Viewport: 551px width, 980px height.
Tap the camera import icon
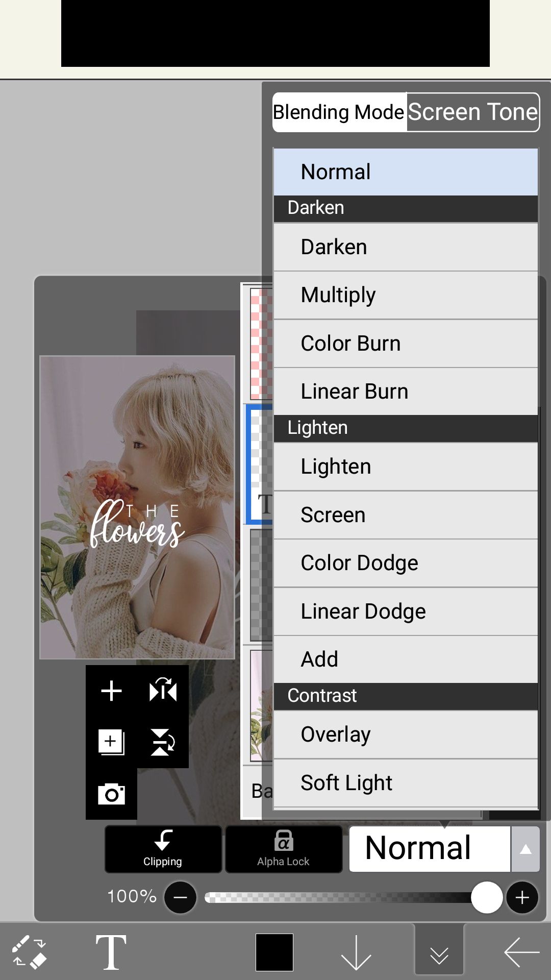tap(111, 794)
